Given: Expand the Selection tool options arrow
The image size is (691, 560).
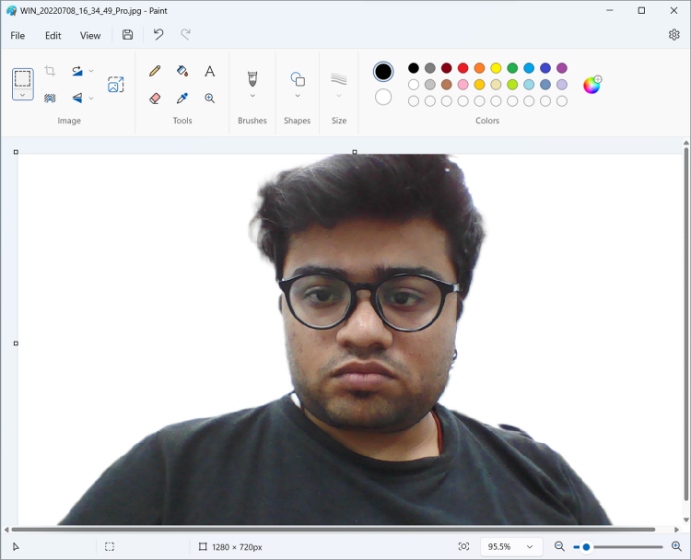Looking at the screenshot, I should coord(22,95).
